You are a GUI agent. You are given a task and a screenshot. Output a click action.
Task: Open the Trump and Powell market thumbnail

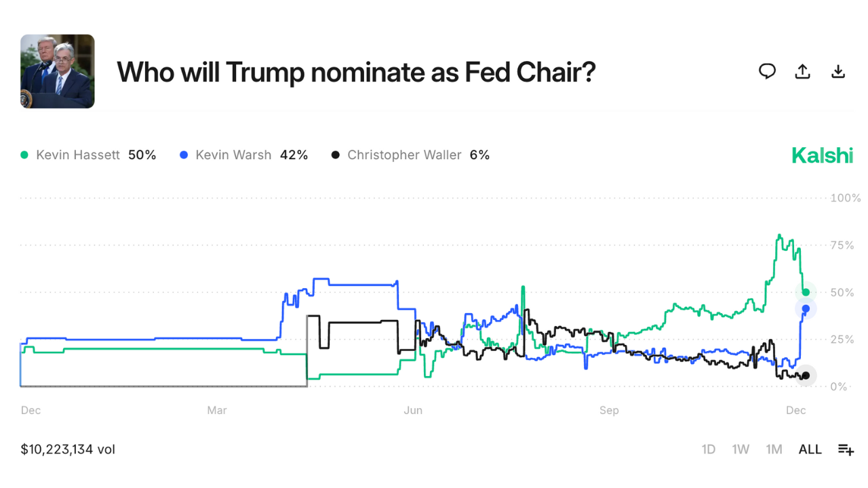point(57,71)
